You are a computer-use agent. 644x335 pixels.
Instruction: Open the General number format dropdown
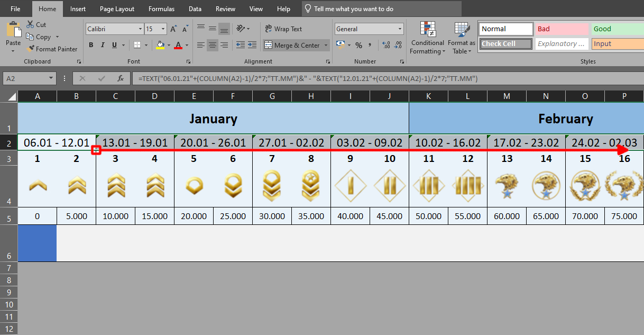pyautogui.click(x=400, y=29)
